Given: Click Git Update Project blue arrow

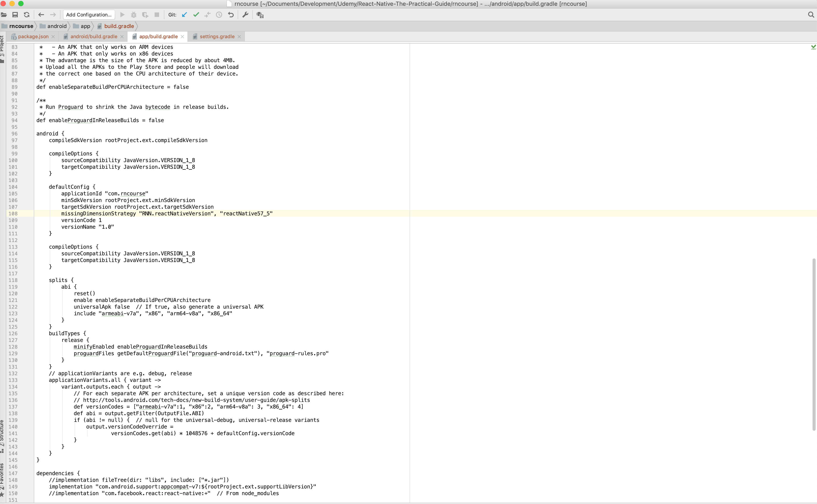Looking at the screenshot, I should (x=184, y=15).
